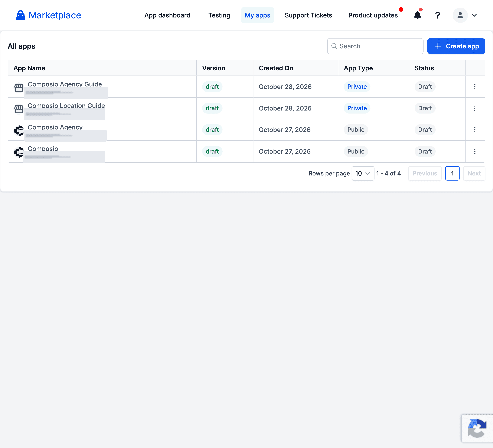
Task: Open the Rows per page dropdown
Action: [x=363, y=173]
